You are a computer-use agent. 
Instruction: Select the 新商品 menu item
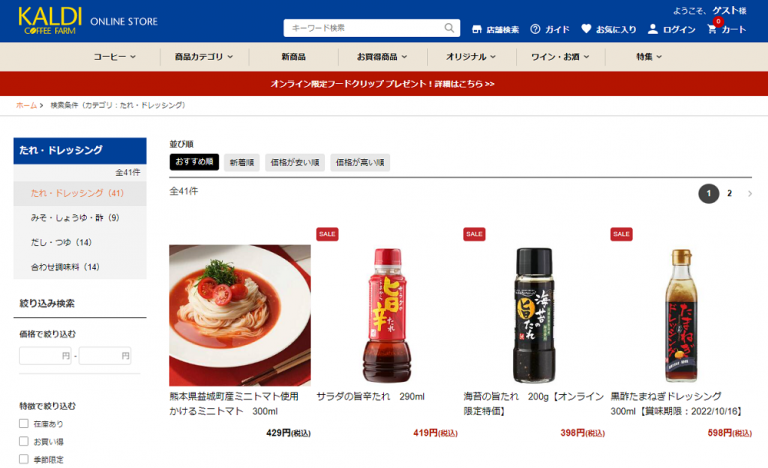[293, 57]
